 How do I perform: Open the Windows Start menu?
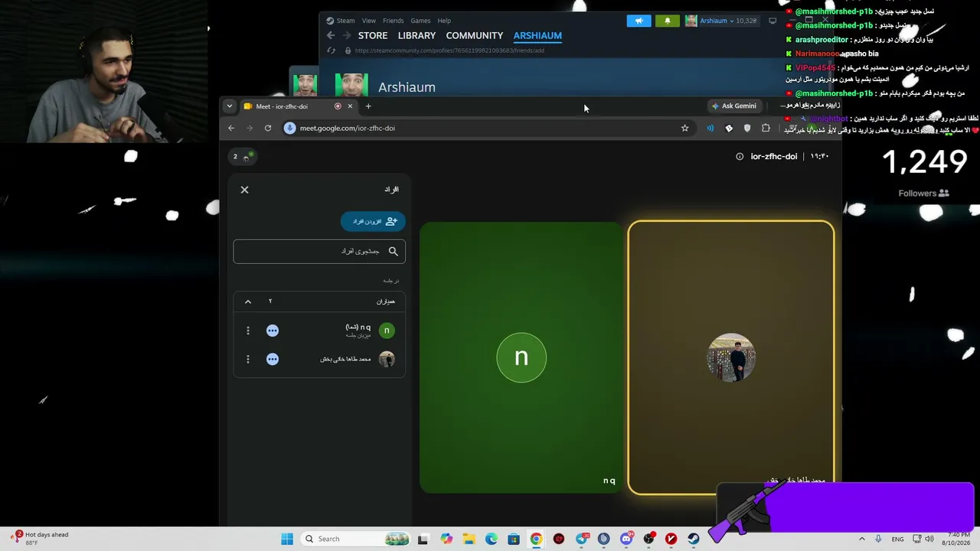(287, 539)
